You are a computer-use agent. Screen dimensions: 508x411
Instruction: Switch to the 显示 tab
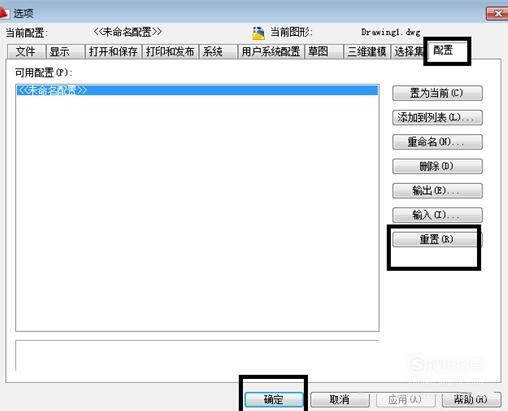65,52
